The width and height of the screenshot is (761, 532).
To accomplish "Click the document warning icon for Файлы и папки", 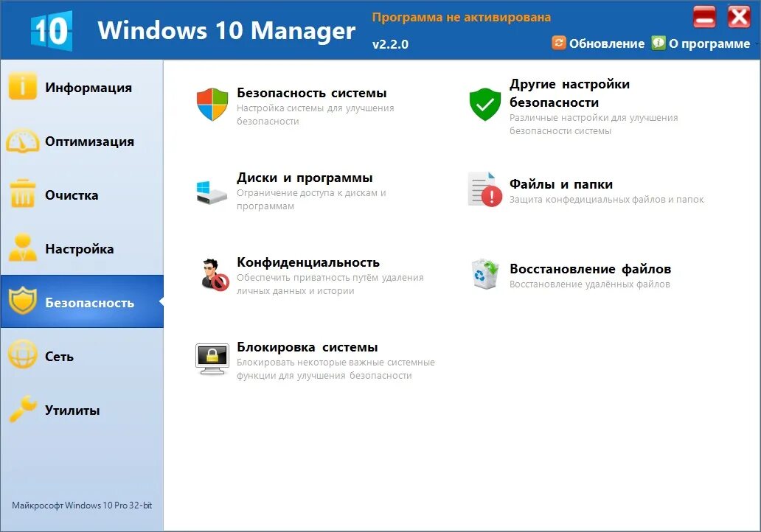I will tap(485, 189).
